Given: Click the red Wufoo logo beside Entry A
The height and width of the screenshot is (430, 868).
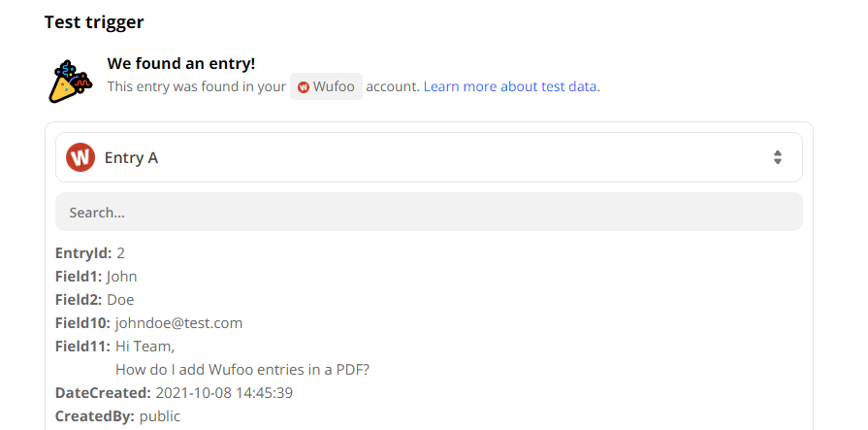Looking at the screenshot, I should click(x=80, y=157).
